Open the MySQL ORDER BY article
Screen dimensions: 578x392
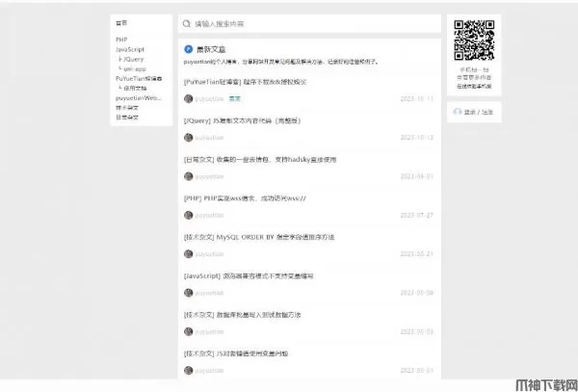tap(259, 237)
